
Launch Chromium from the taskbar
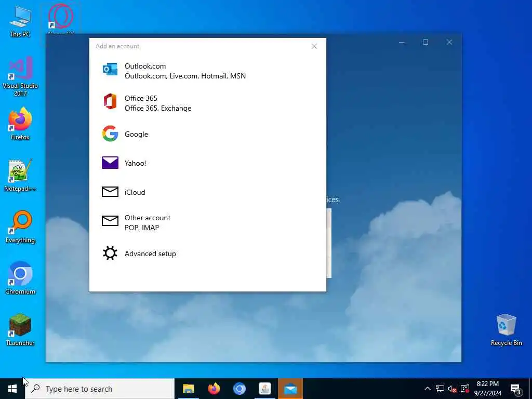click(x=239, y=389)
